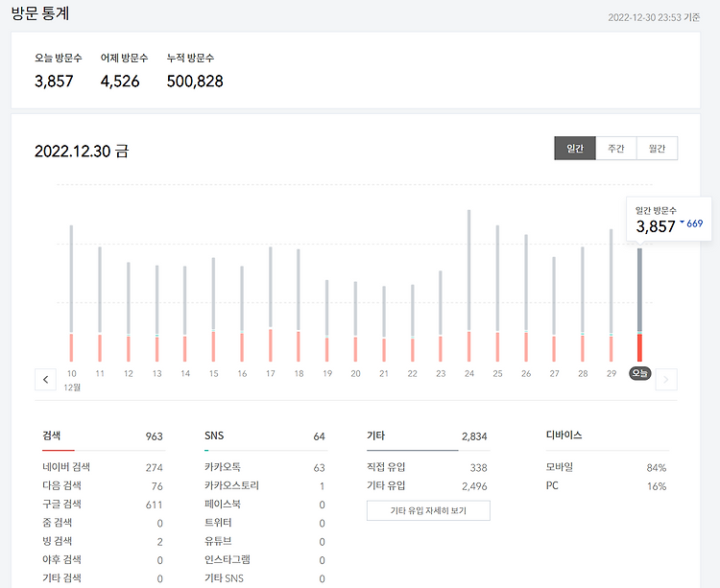Select the bar for day 21
Viewport: 720px width, 588px height.
point(384,324)
